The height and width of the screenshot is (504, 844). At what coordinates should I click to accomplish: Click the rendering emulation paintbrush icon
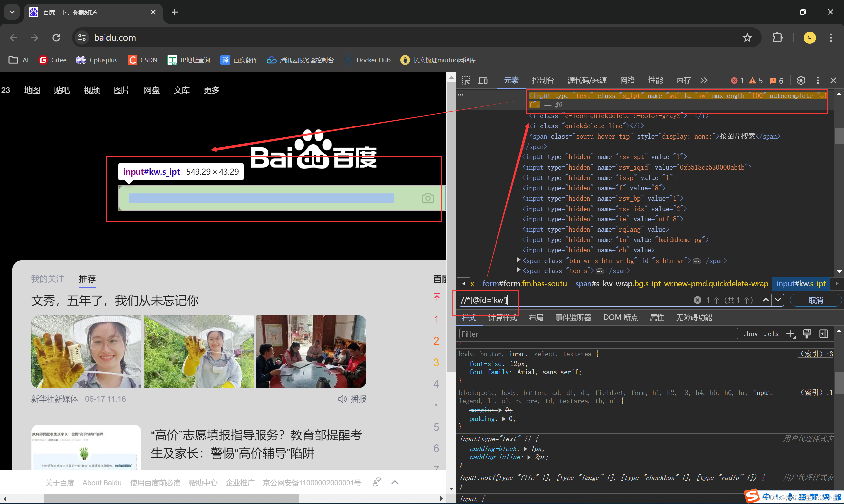807,334
